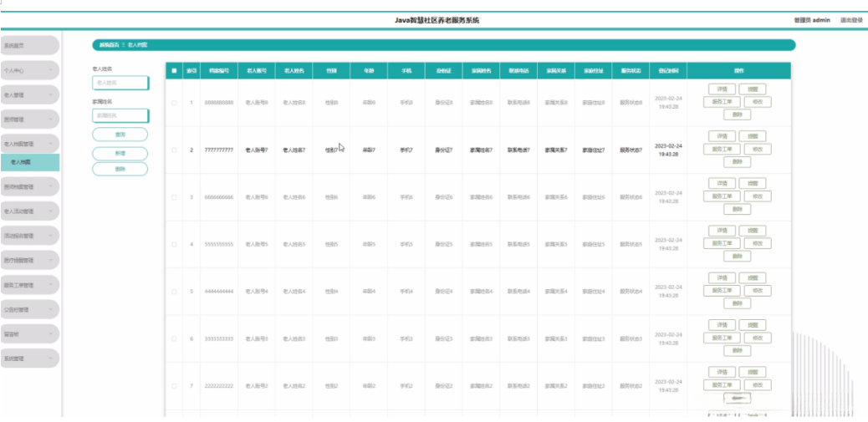
Task: Click 退出登录 to log out
Action: tap(851, 20)
